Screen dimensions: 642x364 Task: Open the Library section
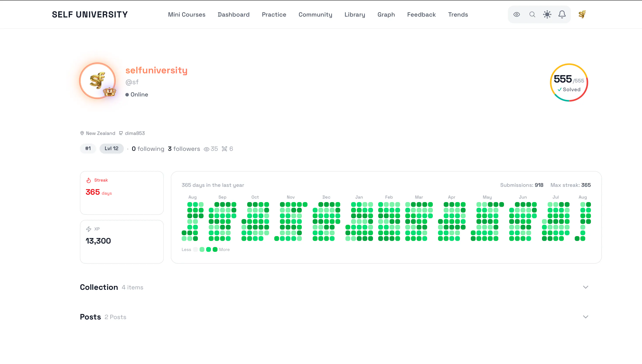tap(355, 14)
